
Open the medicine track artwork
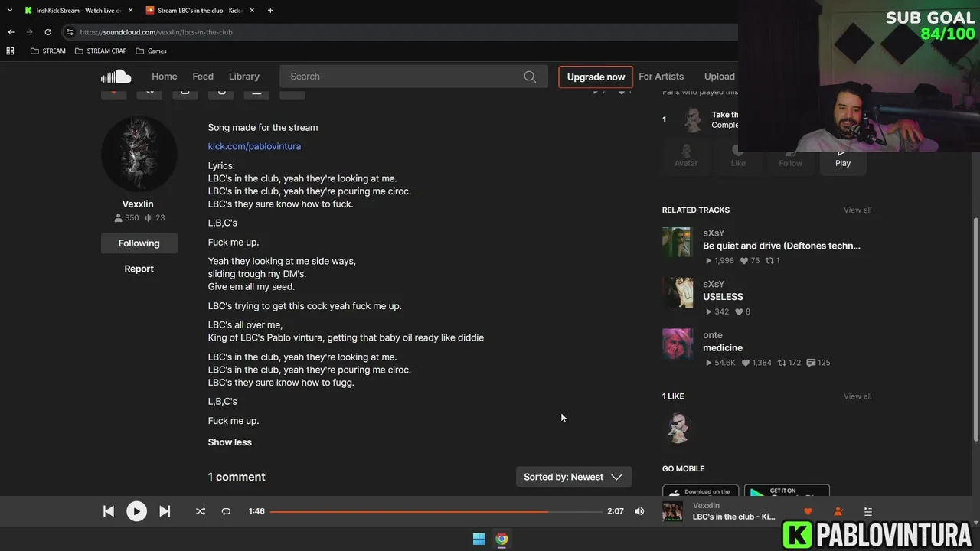click(x=678, y=344)
